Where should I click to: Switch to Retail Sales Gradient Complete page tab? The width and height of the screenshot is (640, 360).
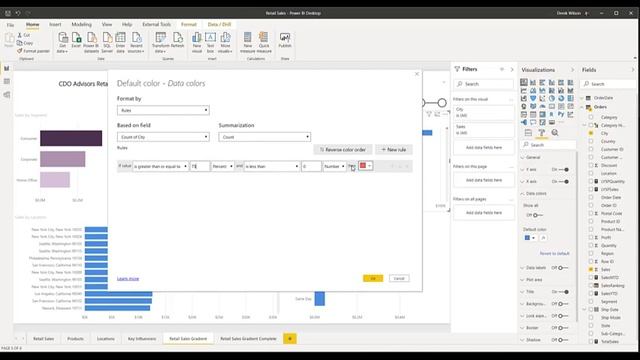point(249,339)
